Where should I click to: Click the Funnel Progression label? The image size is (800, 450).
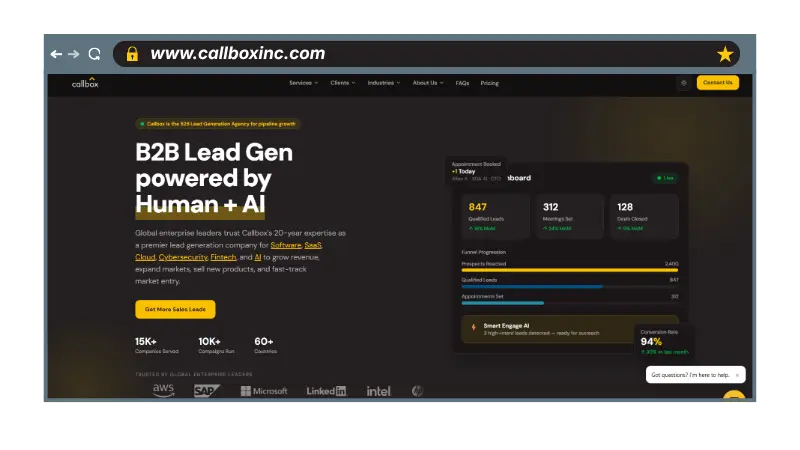[x=484, y=252]
